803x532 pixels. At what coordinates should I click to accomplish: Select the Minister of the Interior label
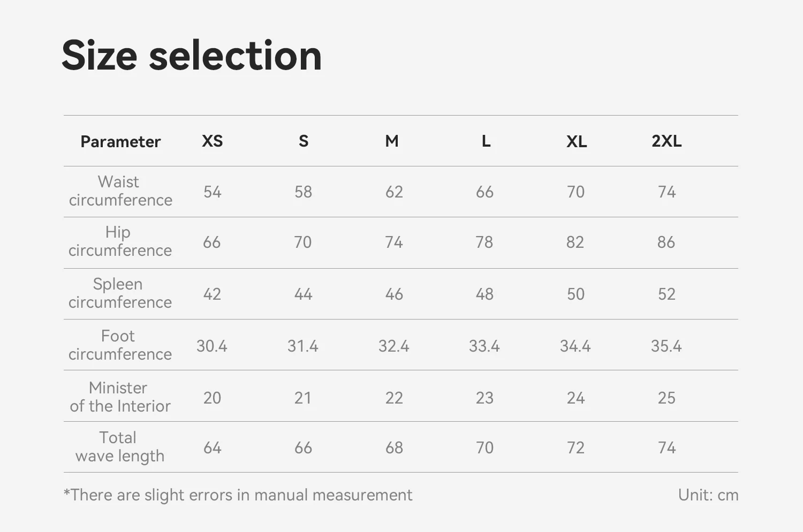pos(120,397)
